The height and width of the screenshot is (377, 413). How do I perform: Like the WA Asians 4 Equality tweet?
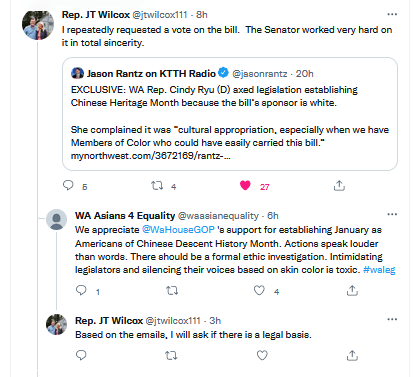coord(259,291)
